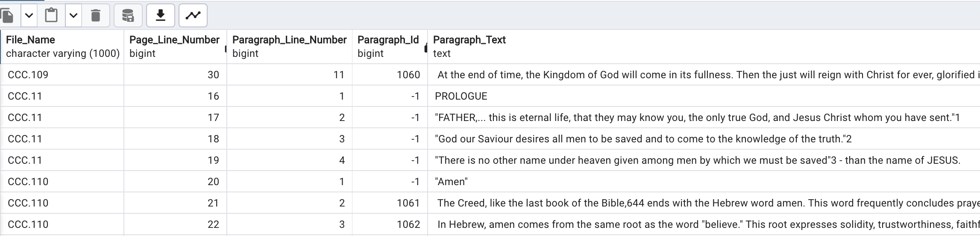Viewport: 980px width, 236px height.
Task: Click the cell containing PROLOGUE
Action: point(461,96)
